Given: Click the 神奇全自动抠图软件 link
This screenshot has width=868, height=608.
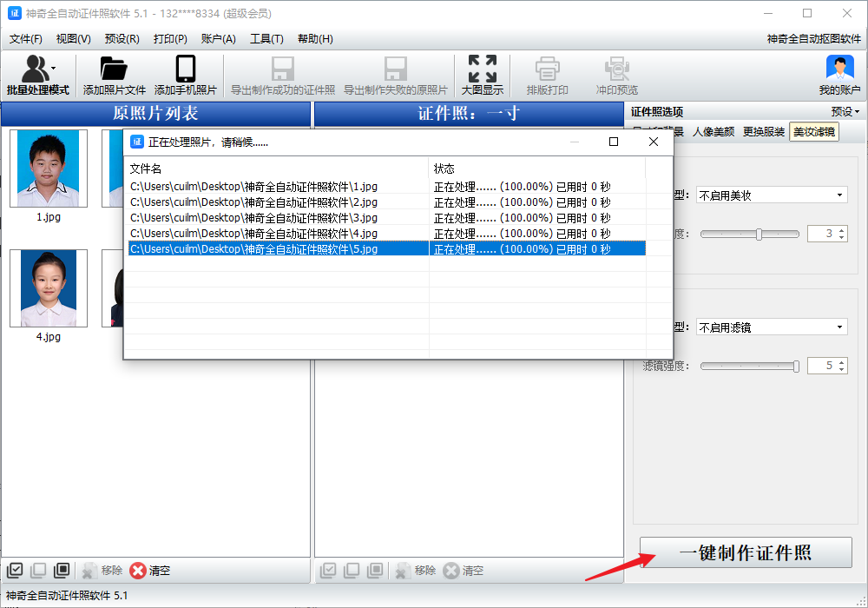Looking at the screenshot, I should tap(814, 39).
